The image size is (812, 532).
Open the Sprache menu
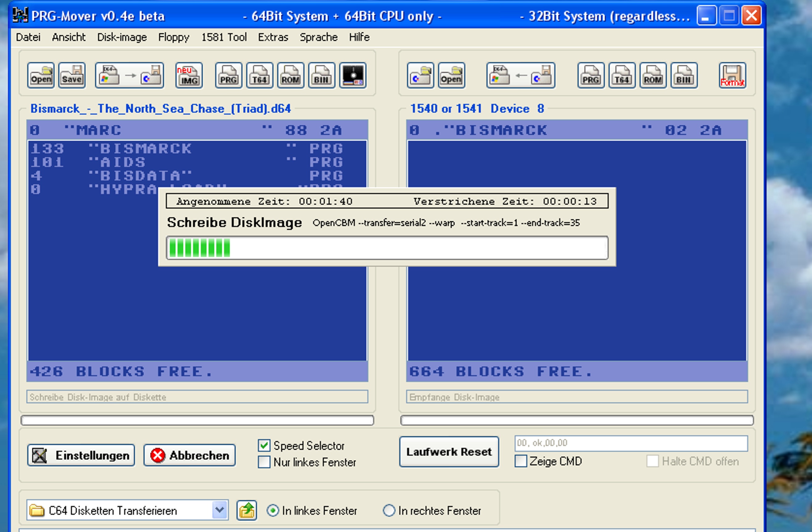[x=319, y=37]
